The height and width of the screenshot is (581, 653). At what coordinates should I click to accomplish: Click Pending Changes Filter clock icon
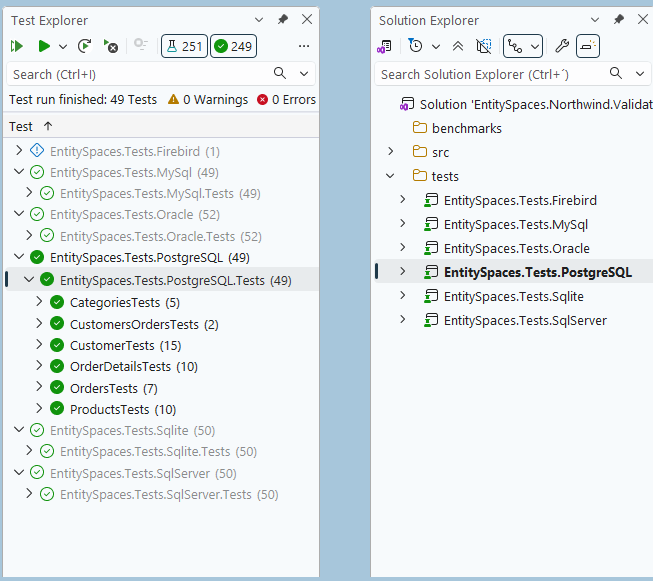point(415,45)
